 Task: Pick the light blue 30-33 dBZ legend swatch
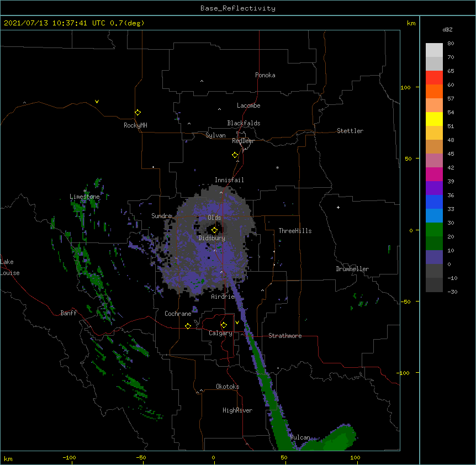coord(434,215)
